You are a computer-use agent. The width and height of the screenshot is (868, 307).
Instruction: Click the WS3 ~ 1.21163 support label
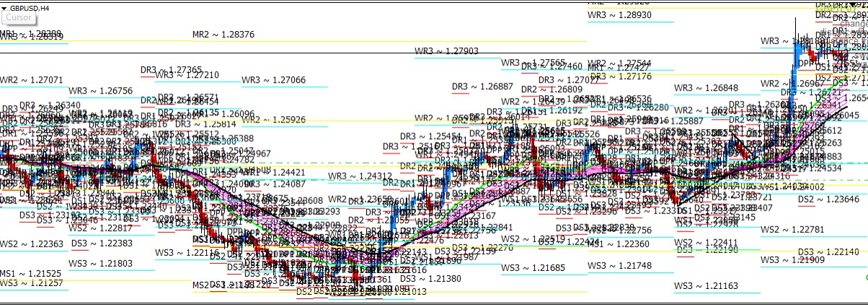706,287
